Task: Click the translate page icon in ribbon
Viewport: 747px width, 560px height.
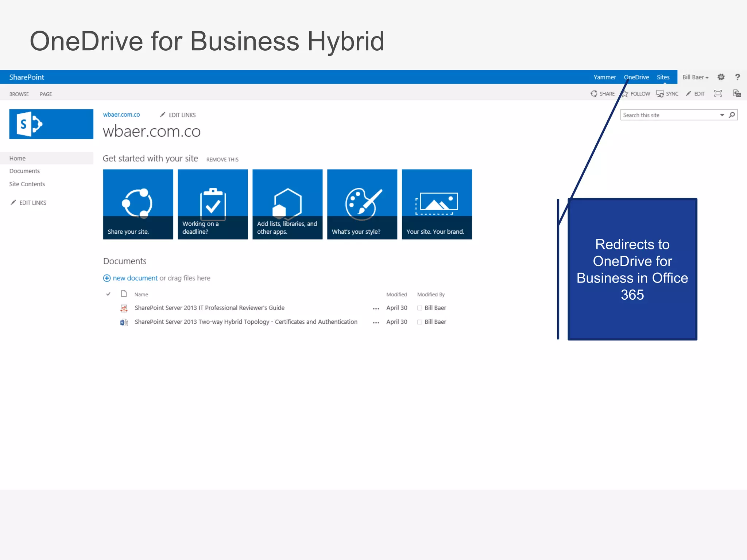Action: coord(737,93)
